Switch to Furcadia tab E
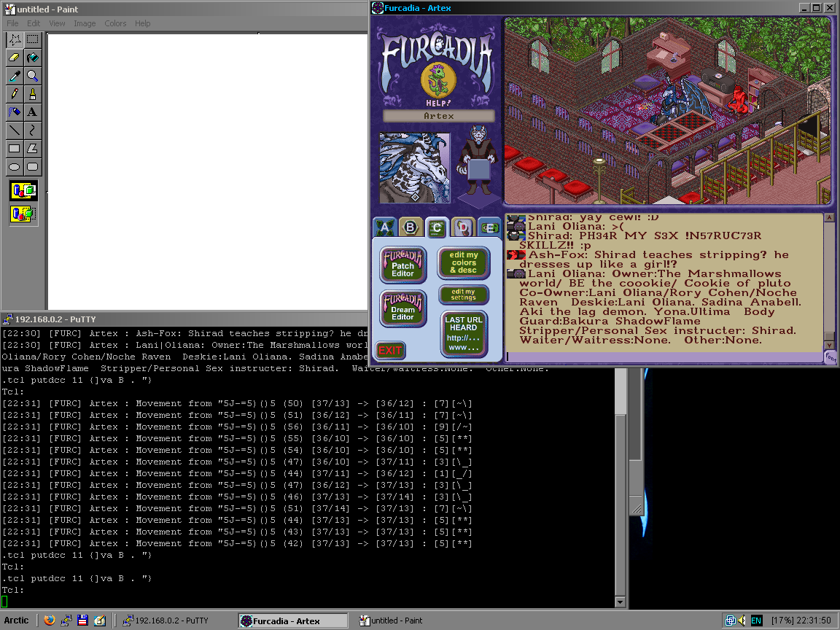This screenshot has width=840, height=630. [489, 227]
